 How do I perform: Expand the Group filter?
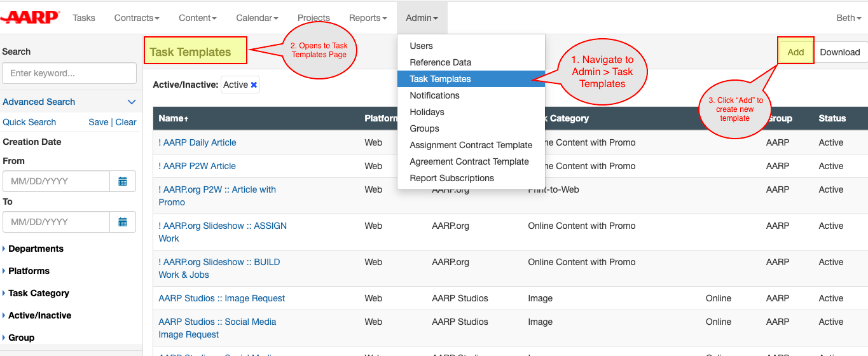[18, 338]
